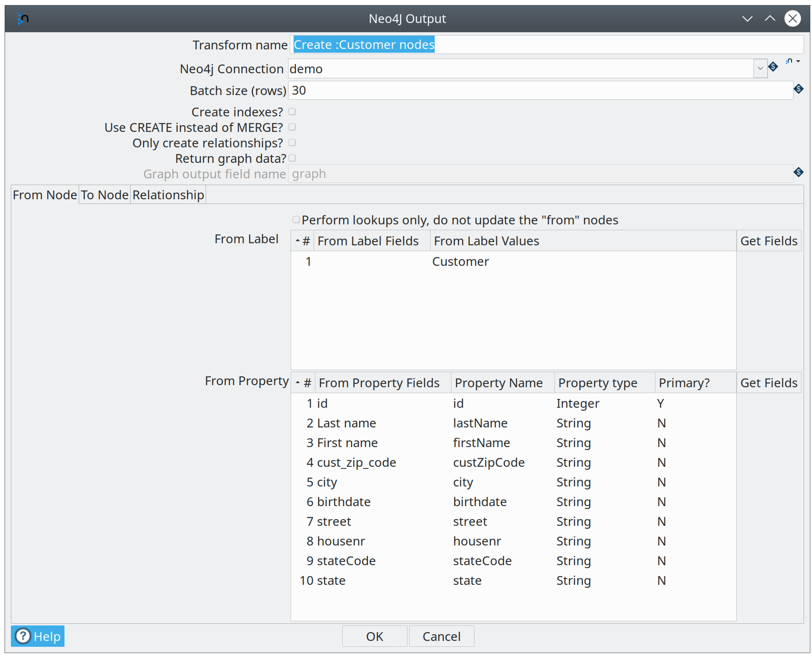Click variable icon next to Neo4j Connection
Screen dimensions: 812x656
pos(773,67)
